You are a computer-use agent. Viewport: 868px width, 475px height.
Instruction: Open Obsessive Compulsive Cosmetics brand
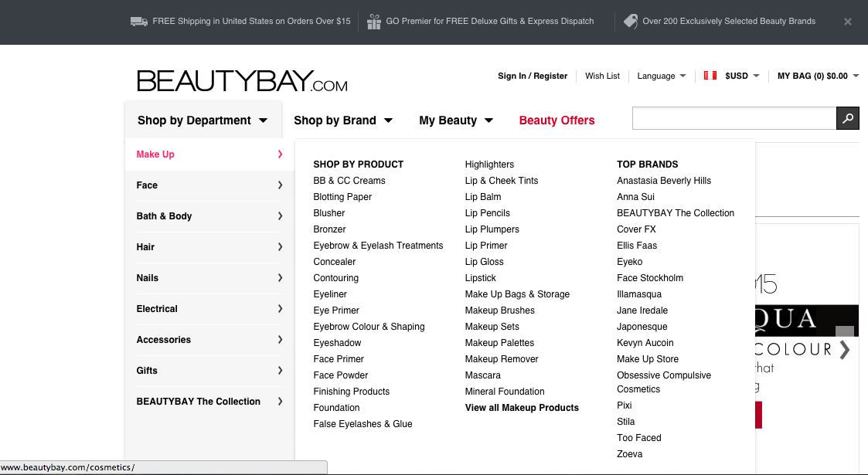pos(664,382)
